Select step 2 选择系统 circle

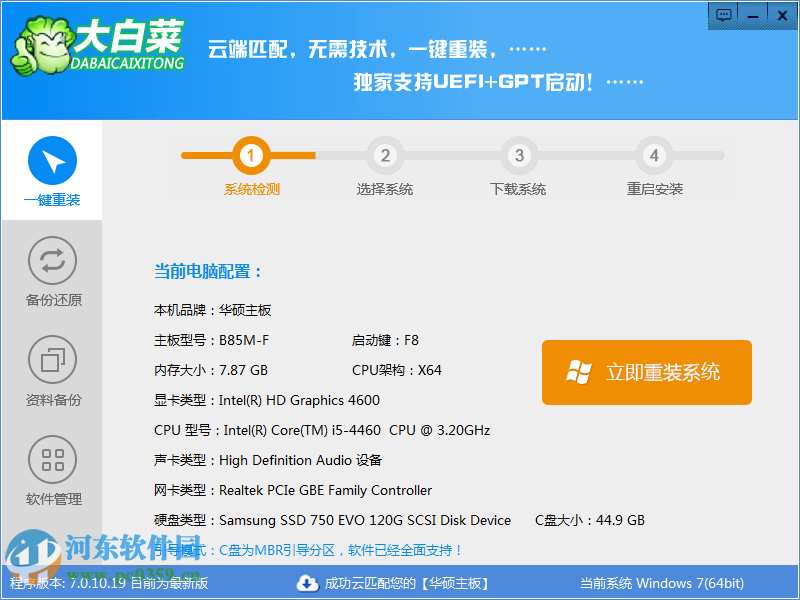[385, 155]
